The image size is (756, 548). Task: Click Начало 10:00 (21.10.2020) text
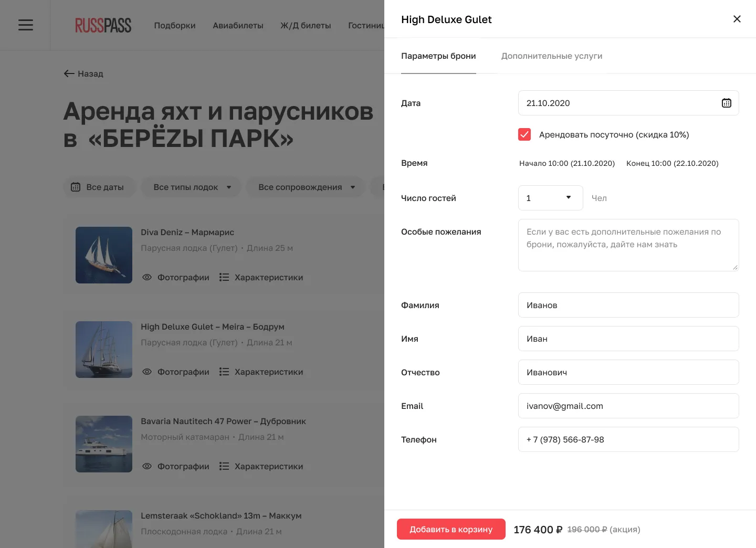click(x=567, y=163)
